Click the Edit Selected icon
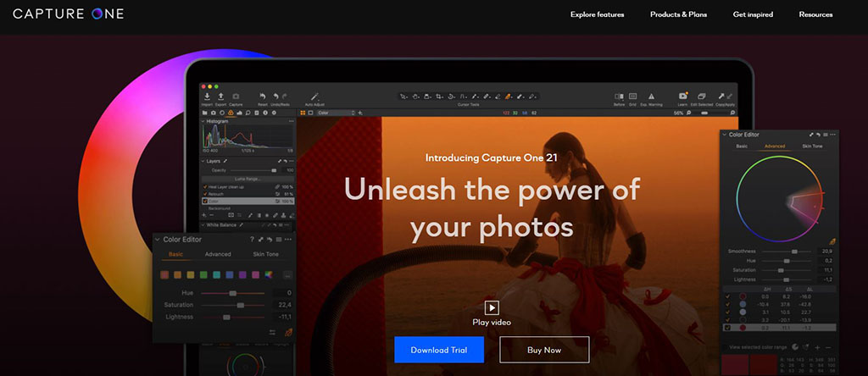Image resolution: width=868 pixels, height=376 pixels. click(x=701, y=97)
